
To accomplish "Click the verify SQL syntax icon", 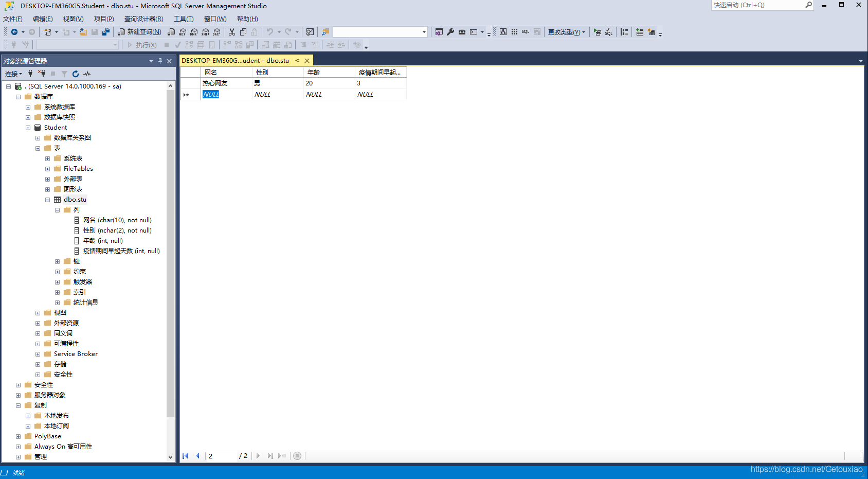I will point(609,32).
